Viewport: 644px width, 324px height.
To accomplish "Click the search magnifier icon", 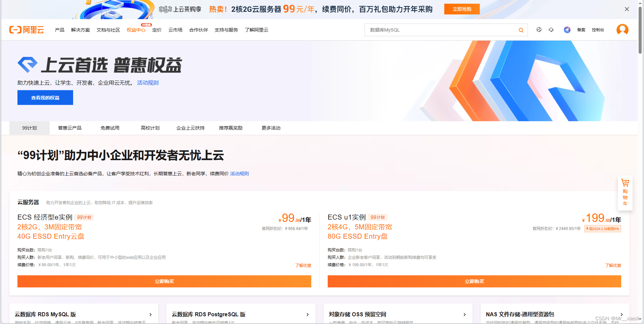I will pyautogui.click(x=521, y=30).
